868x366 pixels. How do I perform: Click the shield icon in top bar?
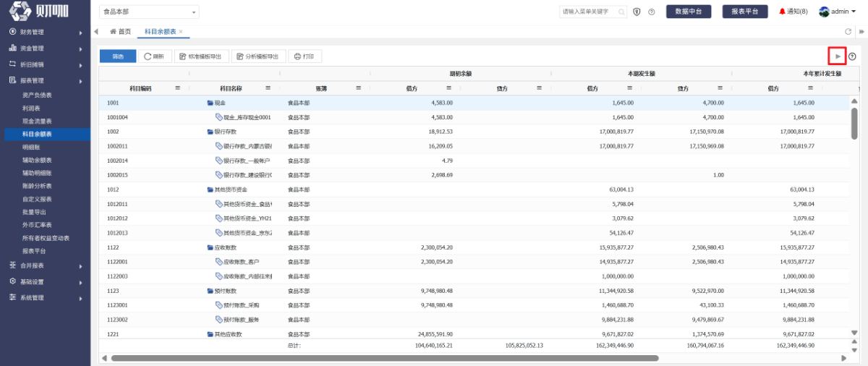coord(637,12)
